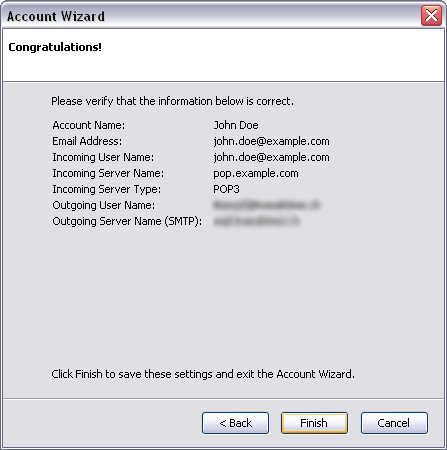Cancel the Account Wizard
Screen dimensions: 447x450
394,423
